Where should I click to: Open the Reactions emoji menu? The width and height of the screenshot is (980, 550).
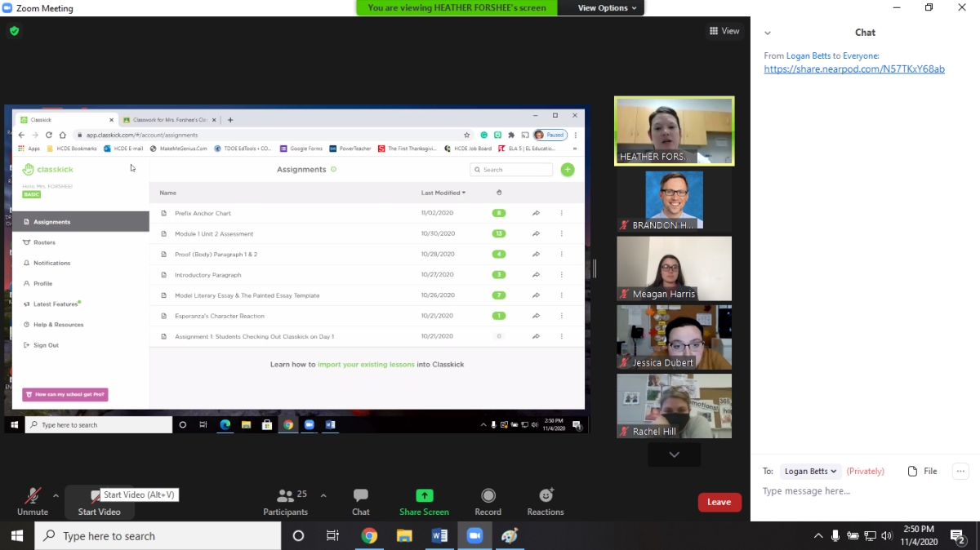point(546,495)
